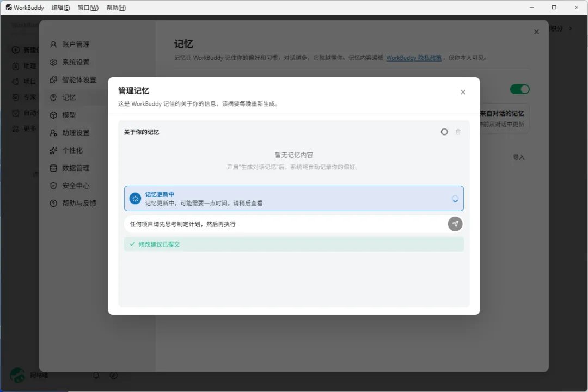This screenshot has width=588, height=392.
Task: Click the 专家 item in main sidebar
Action: pos(24,97)
